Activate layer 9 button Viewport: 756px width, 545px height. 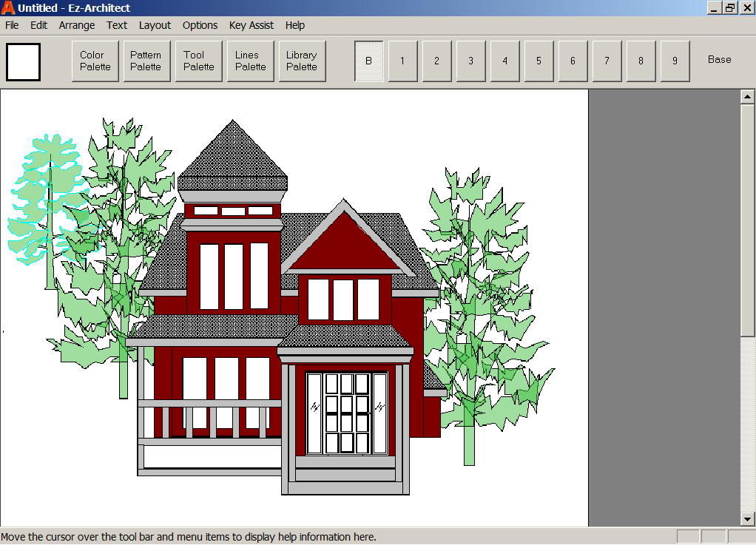(675, 61)
